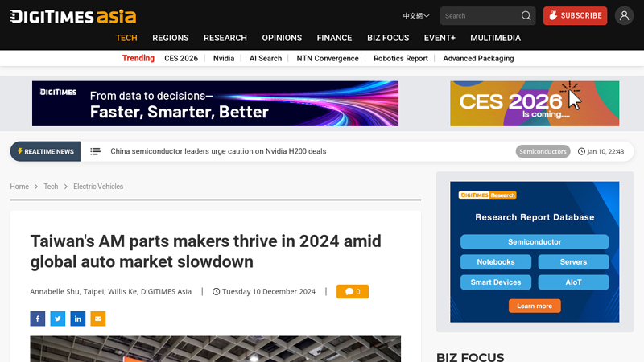Viewport: 644px width, 362px height.
Task: Click the CES 2026 is coming banner
Action: click(535, 104)
